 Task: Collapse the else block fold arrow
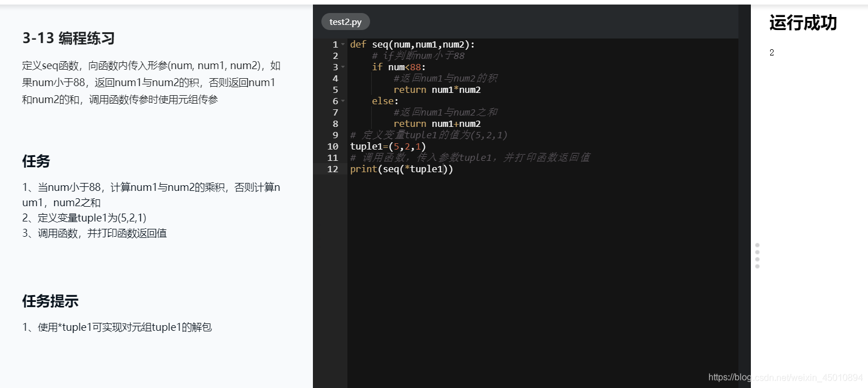343,101
